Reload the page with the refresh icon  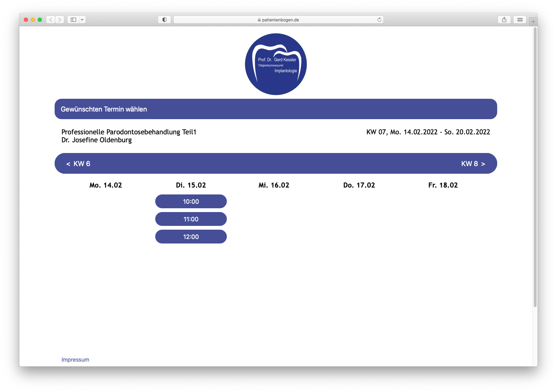pos(379,20)
